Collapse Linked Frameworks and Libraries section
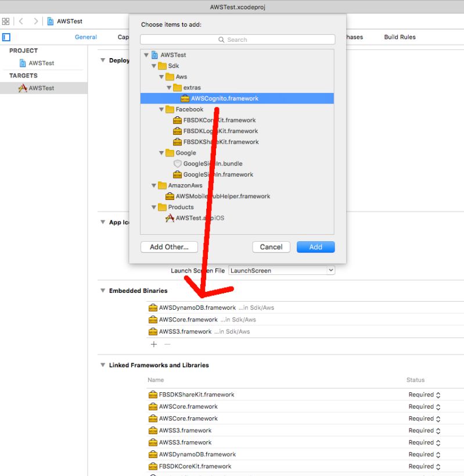The height and width of the screenshot is (476, 464). point(103,365)
